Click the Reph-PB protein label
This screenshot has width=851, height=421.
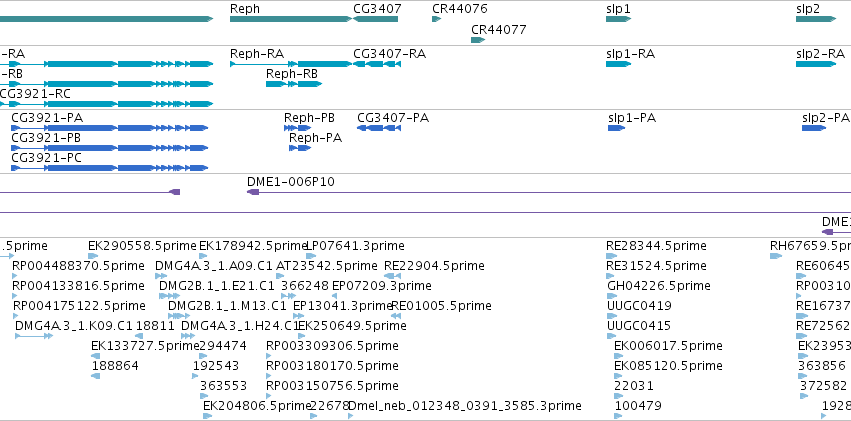309,118
